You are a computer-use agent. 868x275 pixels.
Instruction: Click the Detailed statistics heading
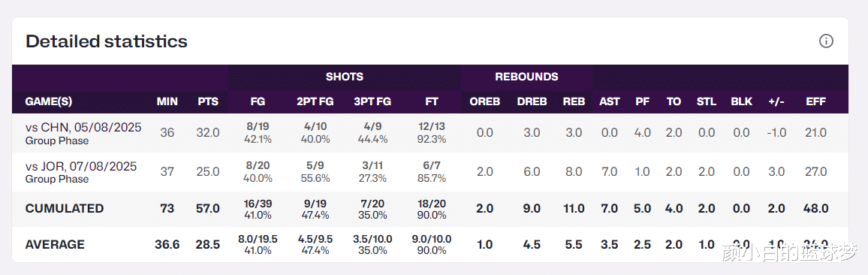click(x=107, y=41)
